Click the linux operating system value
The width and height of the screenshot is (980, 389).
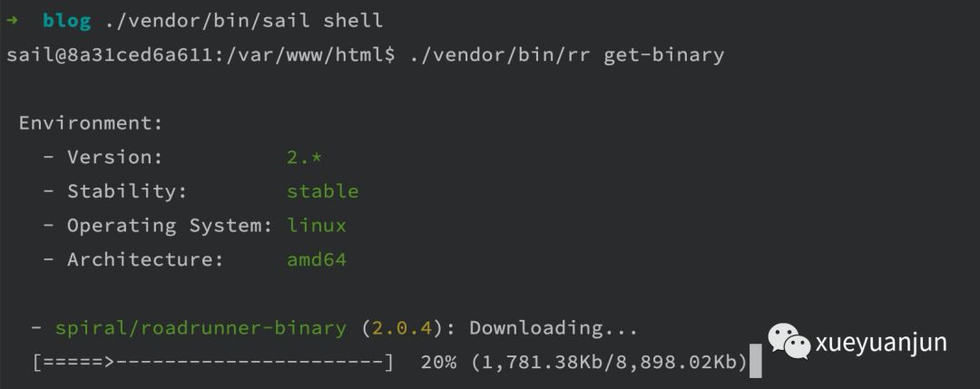[x=317, y=225]
